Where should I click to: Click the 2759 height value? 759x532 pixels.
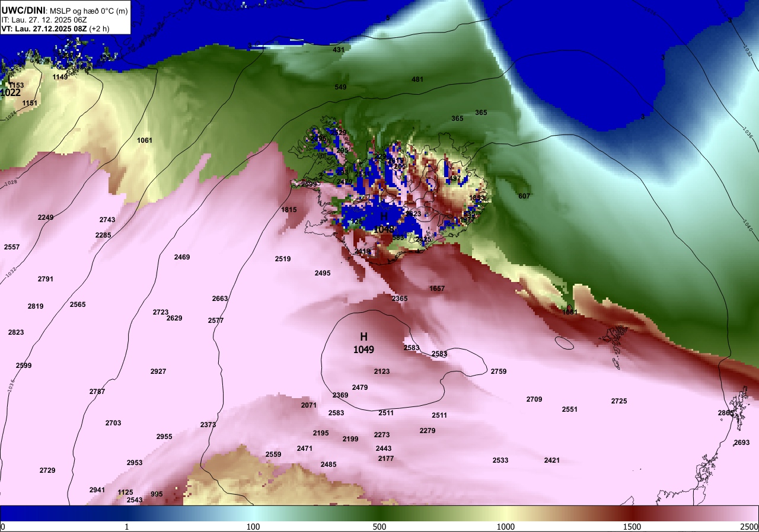(x=499, y=371)
